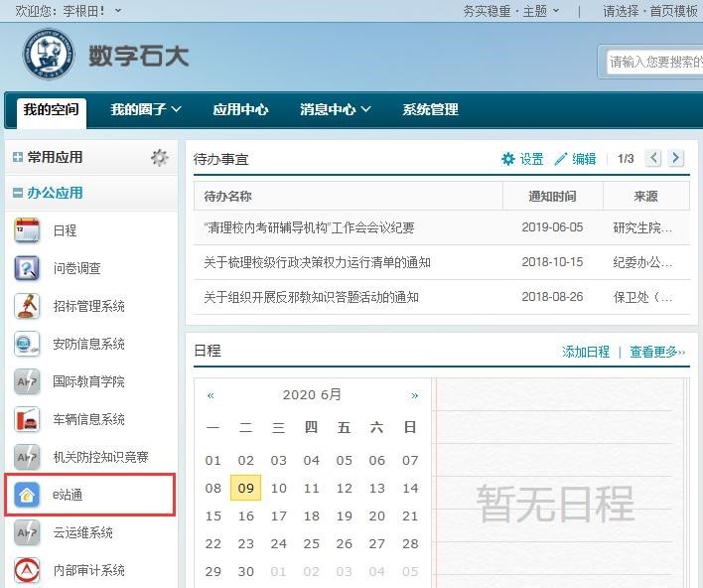The height and width of the screenshot is (588, 703).
Task: Select June 16 in the calendar
Action: [245, 515]
